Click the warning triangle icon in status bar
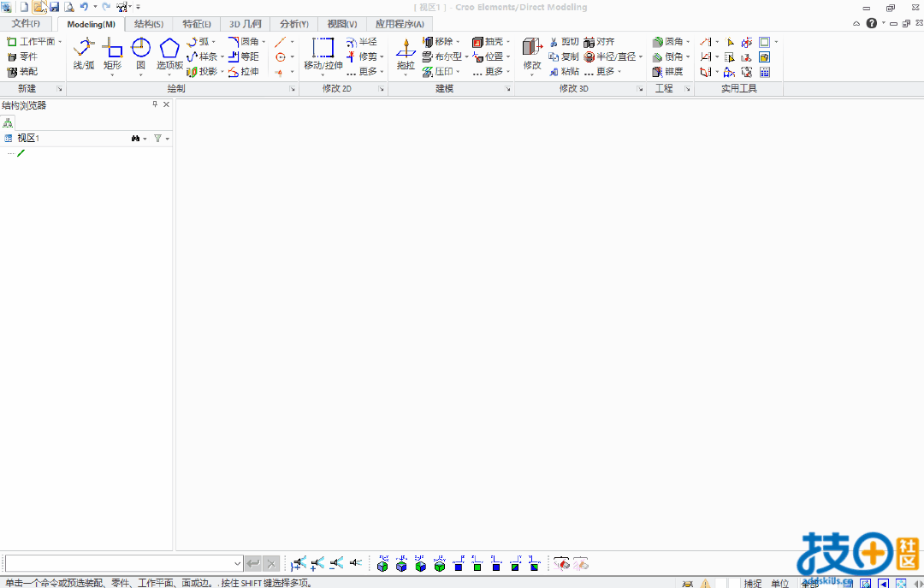The image size is (924, 588). (x=705, y=583)
